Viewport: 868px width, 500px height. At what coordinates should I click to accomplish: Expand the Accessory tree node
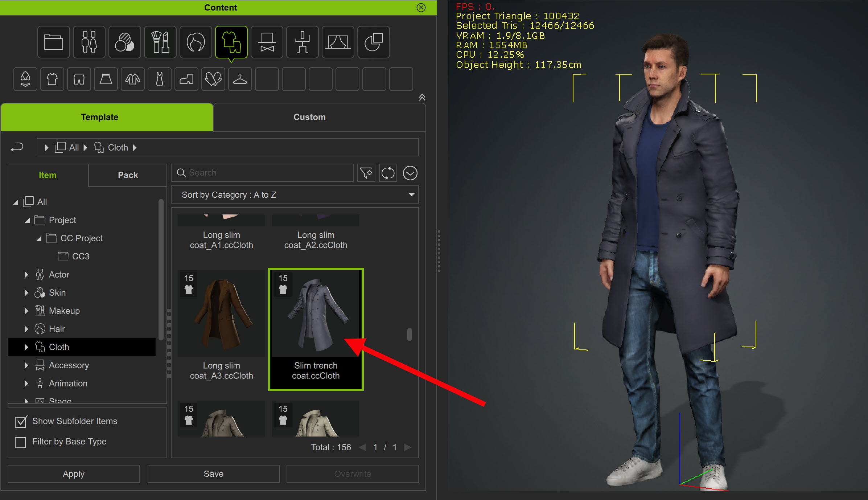[x=26, y=365]
